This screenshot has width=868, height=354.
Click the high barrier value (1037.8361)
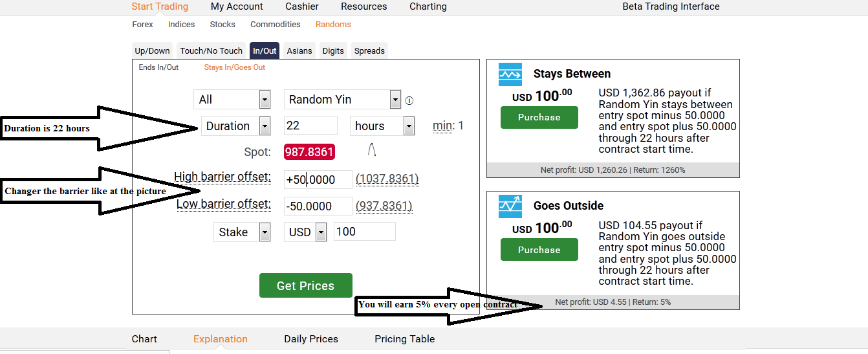click(x=387, y=179)
